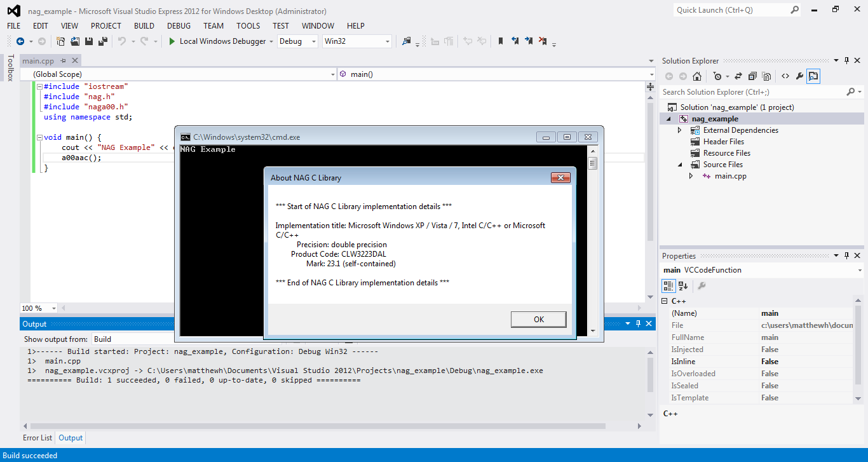Open the Toolbox side tab
868x462 pixels.
click(10, 68)
